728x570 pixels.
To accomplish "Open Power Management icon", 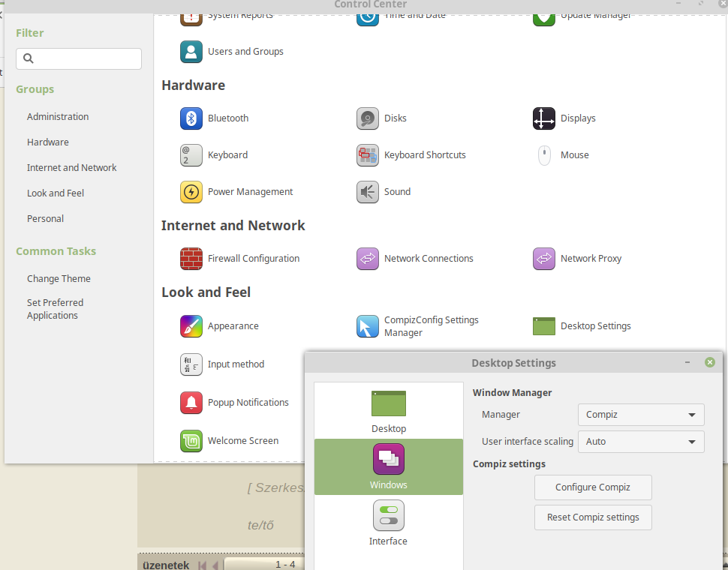I will click(191, 191).
